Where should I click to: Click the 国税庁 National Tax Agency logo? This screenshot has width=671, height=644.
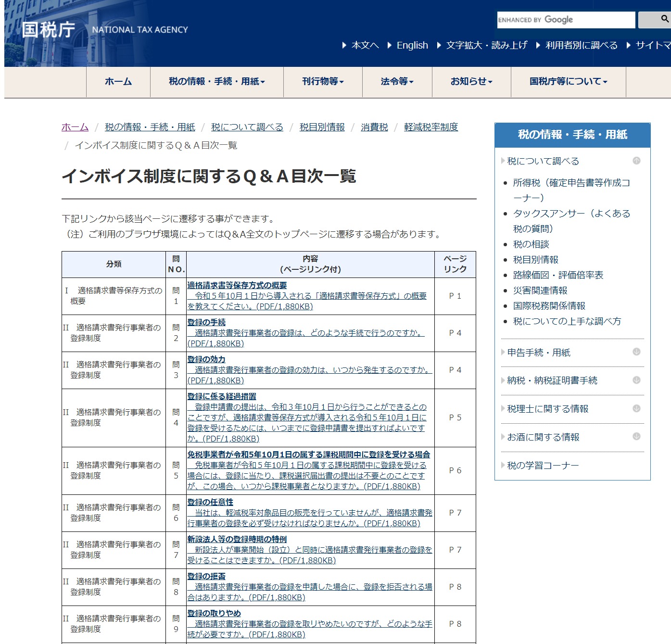pyautogui.click(x=104, y=30)
